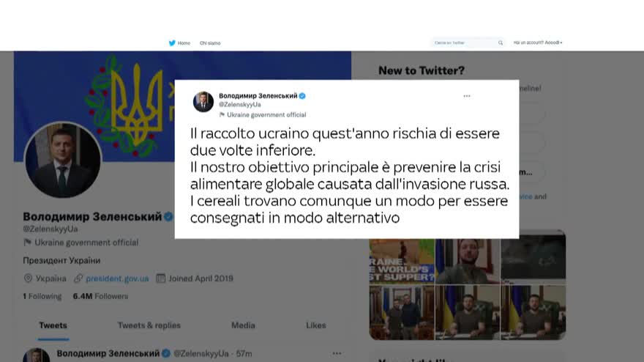This screenshot has height=362, width=644.
Task: Switch to the Tweets & replies tab
Action: pos(149,325)
